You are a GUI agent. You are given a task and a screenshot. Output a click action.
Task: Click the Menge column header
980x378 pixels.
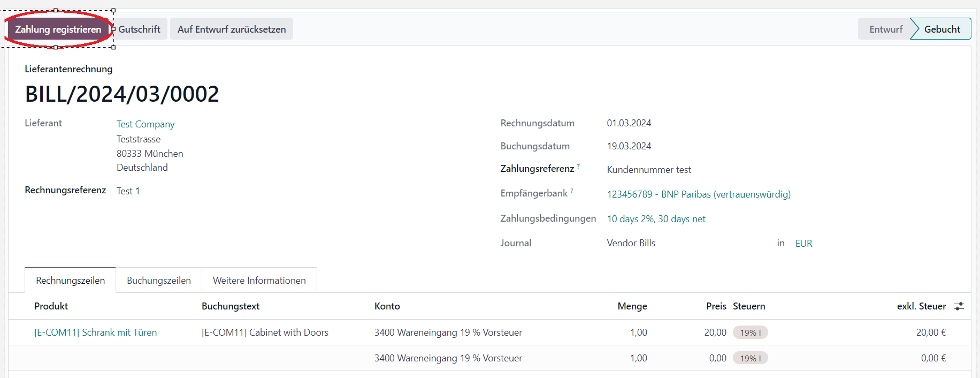[632, 306]
